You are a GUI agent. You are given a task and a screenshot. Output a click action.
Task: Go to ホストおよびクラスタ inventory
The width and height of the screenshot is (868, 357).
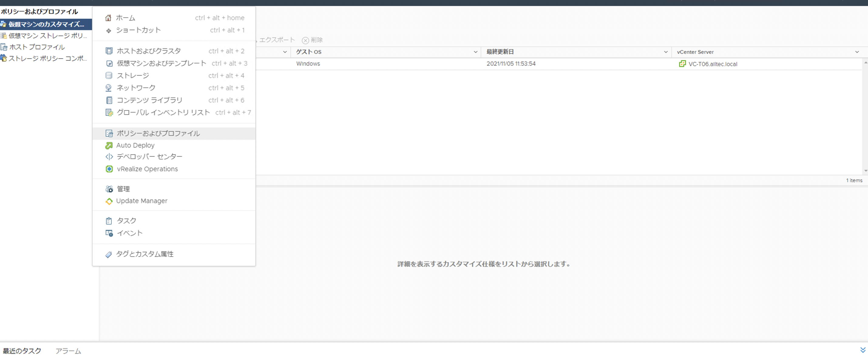point(148,51)
